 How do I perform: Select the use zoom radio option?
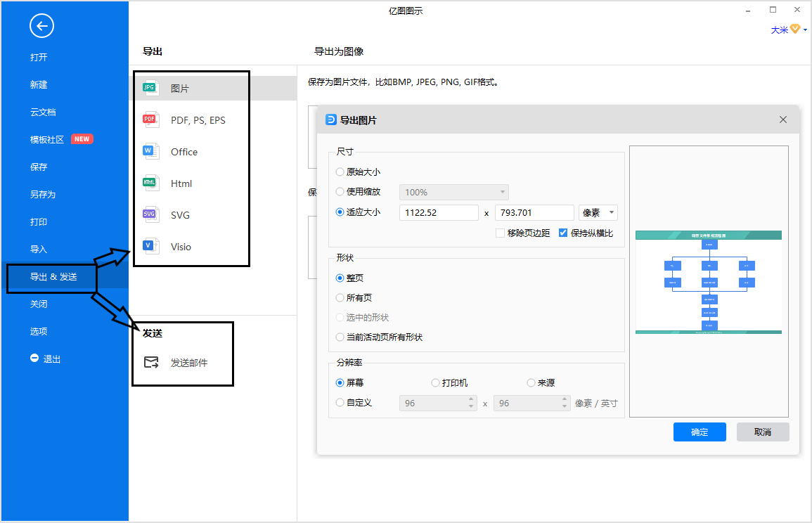point(340,192)
